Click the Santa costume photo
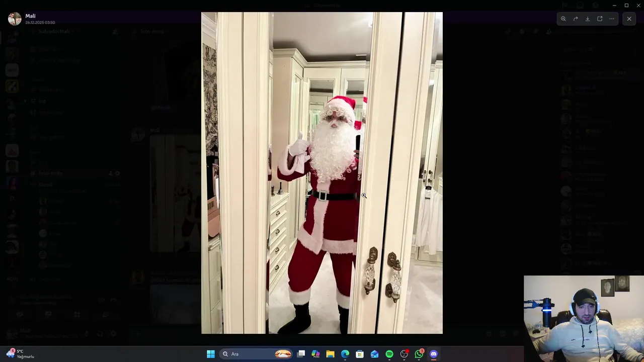Screen dimensions: 644x362 click(322, 173)
